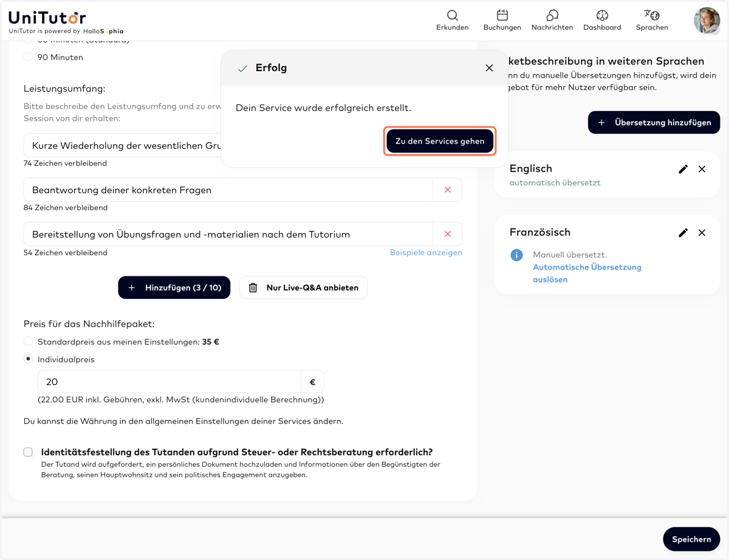This screenshot has width=729, height=560.
Task: Delete 'Bereitstellung von Übungsfragen' entry
Action: tap(448, 234)
